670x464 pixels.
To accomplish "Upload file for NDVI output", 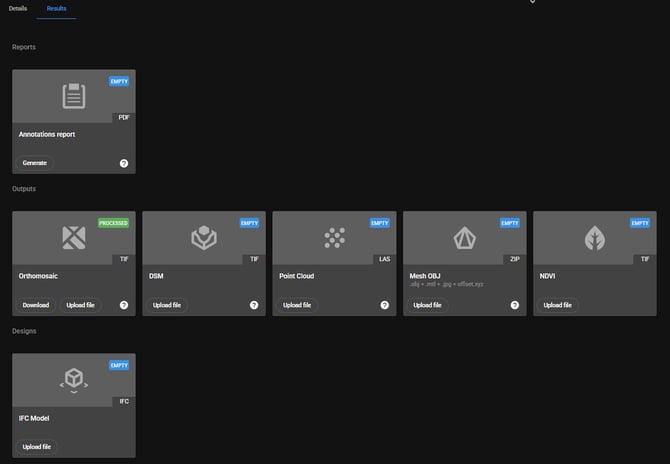I will tap(558, 305).
